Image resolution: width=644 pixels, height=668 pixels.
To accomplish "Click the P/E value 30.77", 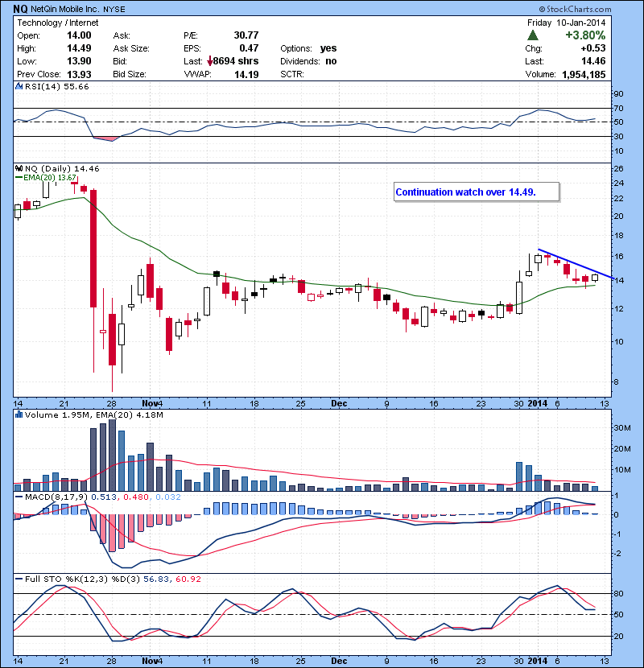I will pyautogui.click(x=246, y=35).
